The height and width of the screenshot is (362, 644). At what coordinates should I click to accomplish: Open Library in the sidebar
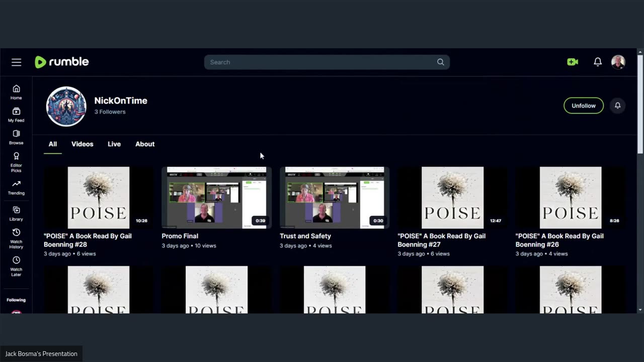click(16, 214)
